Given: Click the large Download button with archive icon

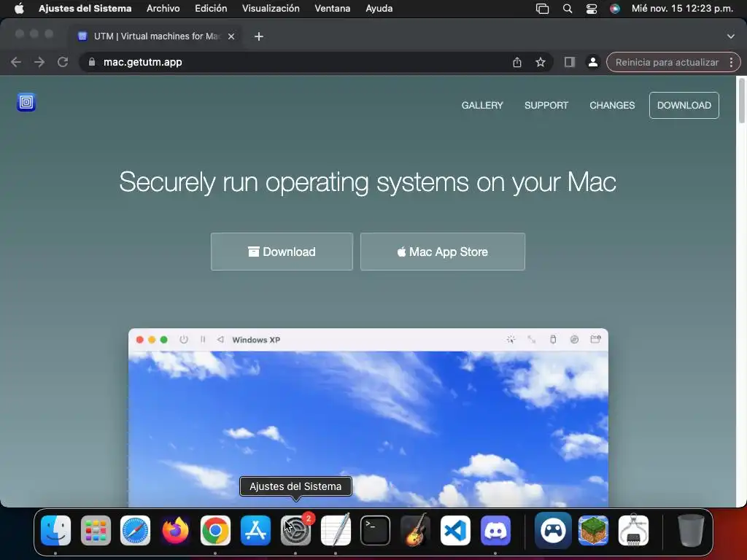Looking at the screenshot, I should [x=282, y=252].
